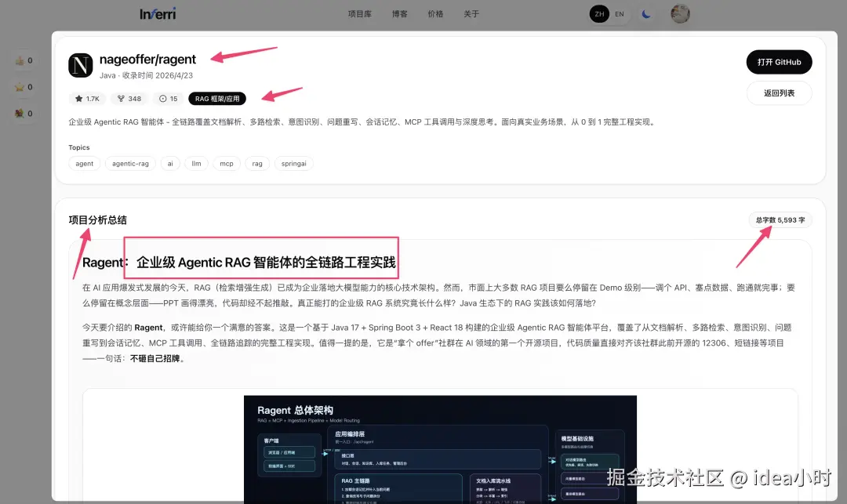The width and height of the screenshot is (847, 504).
Task: Open 项目库 in the navigation
Action: click(x=360, y=14)
